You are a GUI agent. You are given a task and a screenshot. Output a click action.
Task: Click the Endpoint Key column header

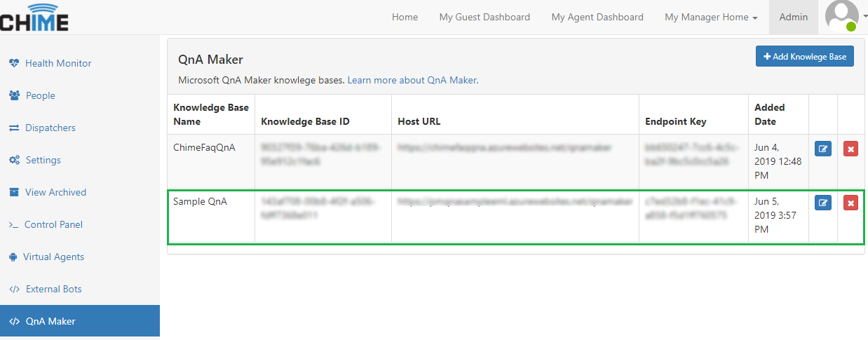(693, 114)
